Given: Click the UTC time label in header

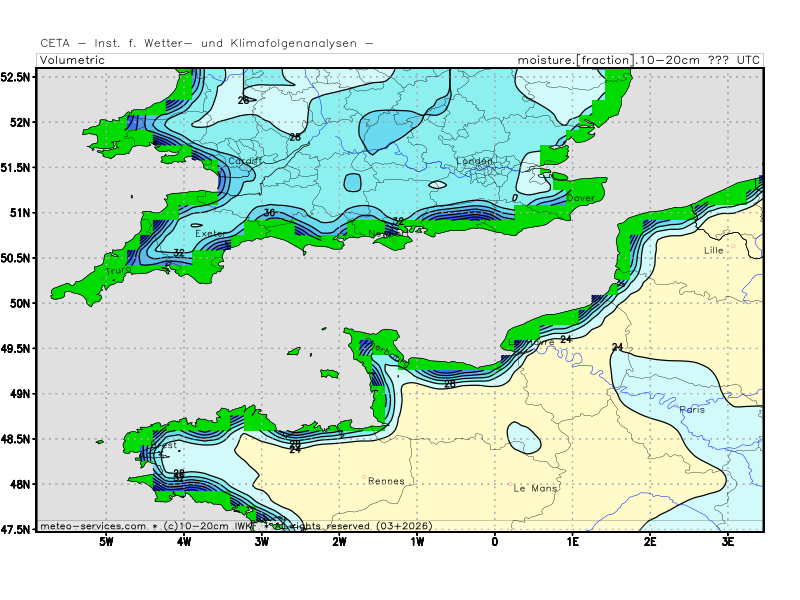Looking at the screenshot, I should (749, 60).
